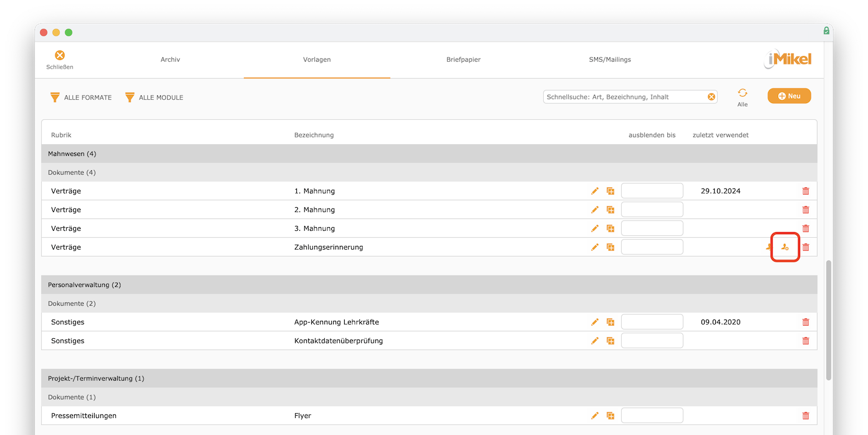Delete the Kontaktdatenüberprüfung template
868x435 pixels.
[806, 341]
